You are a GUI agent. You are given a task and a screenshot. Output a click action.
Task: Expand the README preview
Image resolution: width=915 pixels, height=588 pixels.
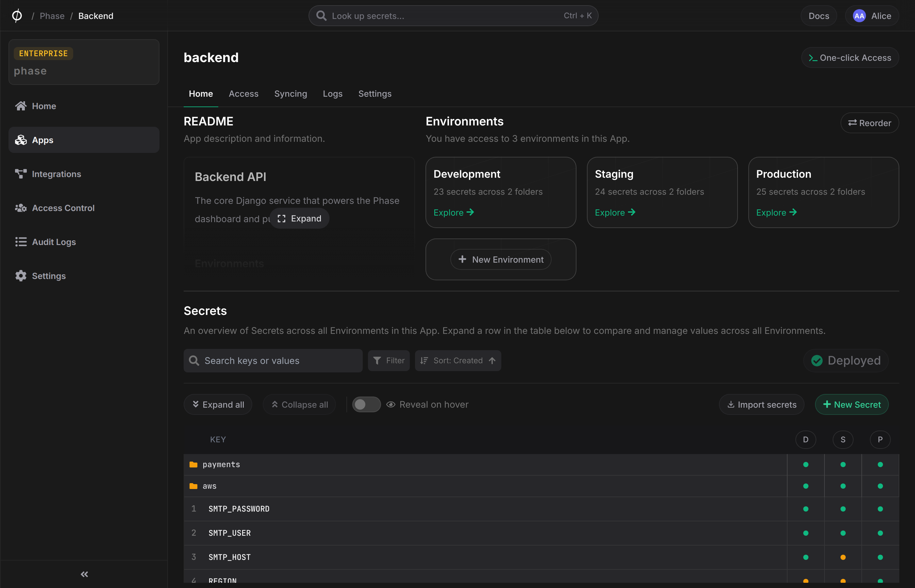pyautogui.click(x=299, y=219)
